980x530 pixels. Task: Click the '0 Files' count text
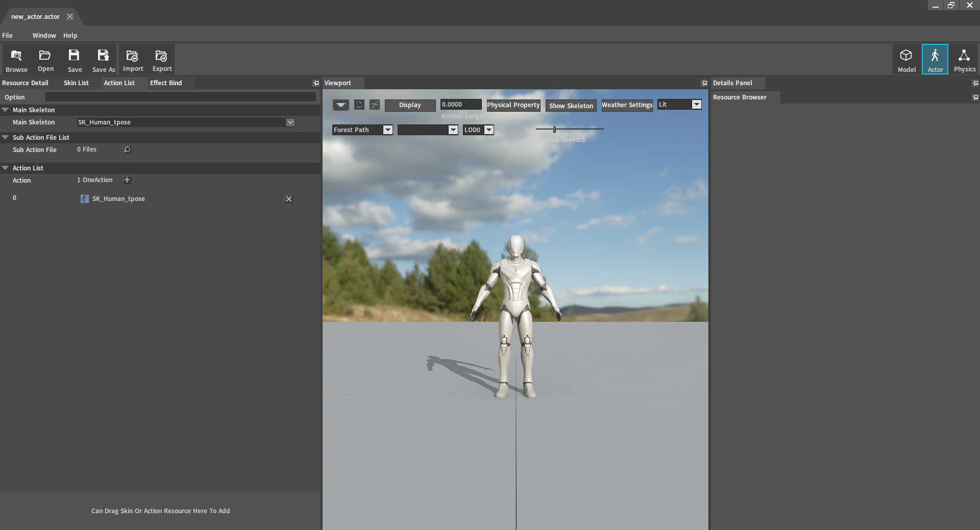click(x=87, y=149)
